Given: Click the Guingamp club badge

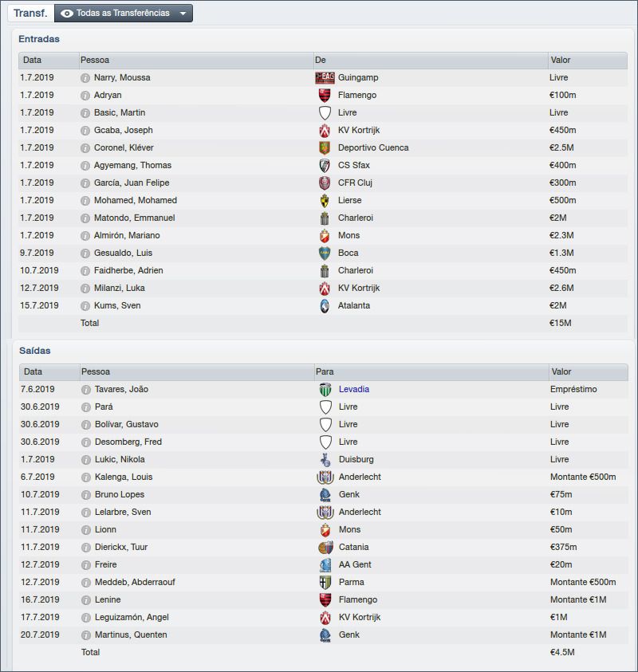Looking at the screenshot, I should 325,78.
